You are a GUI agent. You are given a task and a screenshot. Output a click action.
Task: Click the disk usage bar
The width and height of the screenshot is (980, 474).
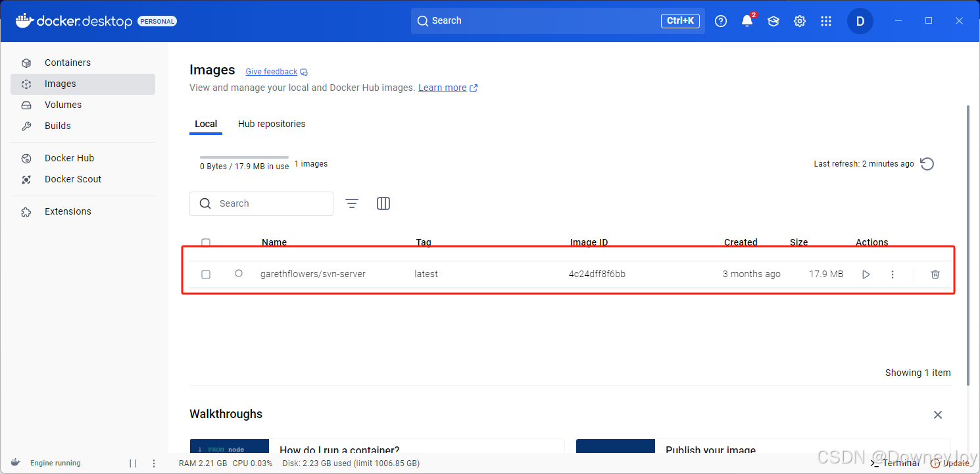click(x=244, y=157)
